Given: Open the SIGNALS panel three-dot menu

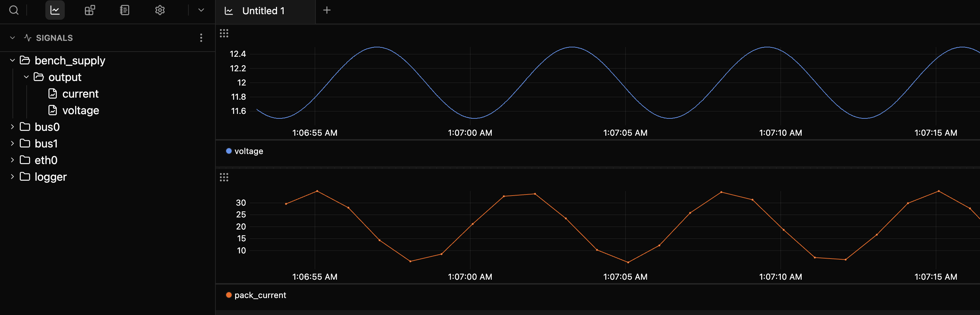Looking at the screenshot, I should coord(201,38).
